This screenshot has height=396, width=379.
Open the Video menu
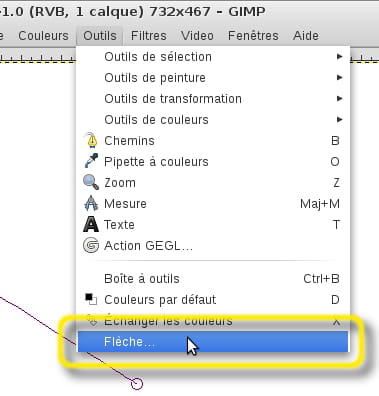[x=197, y=36]
